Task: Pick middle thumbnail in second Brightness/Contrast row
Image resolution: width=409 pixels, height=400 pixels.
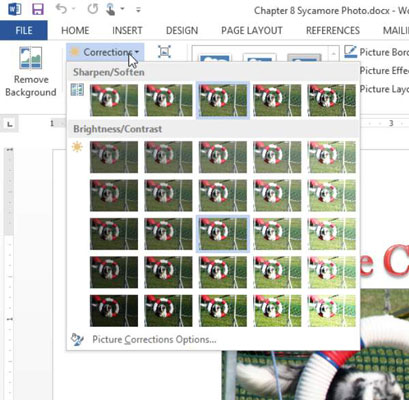Action: (x=223, y=195)
